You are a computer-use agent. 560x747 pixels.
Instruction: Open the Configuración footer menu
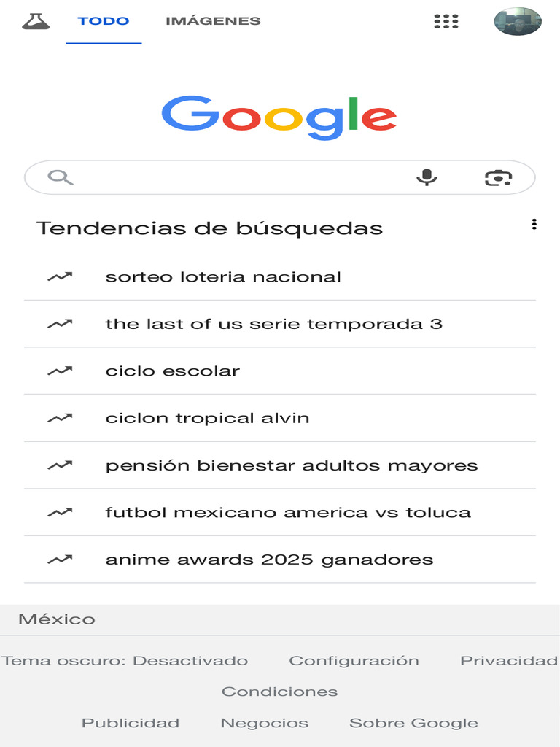[x=354, y=661]
